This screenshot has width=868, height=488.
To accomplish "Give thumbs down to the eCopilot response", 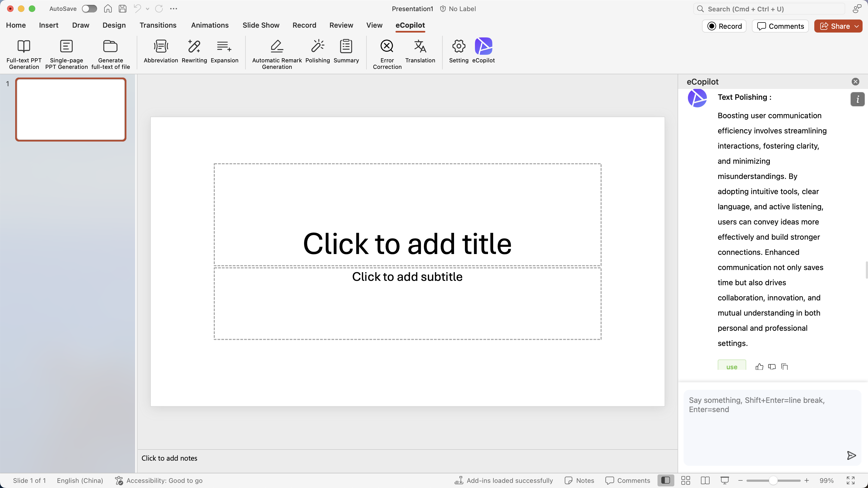I will point(772,367).
